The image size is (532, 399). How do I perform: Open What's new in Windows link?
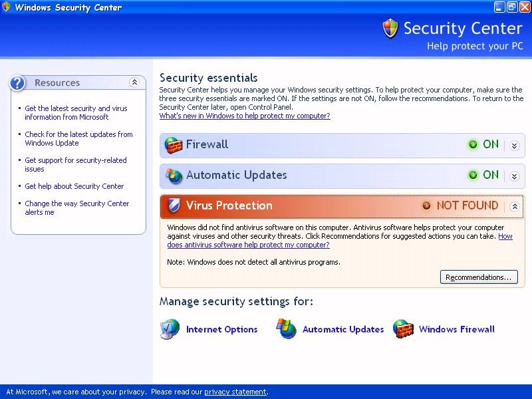coord(245,116)
